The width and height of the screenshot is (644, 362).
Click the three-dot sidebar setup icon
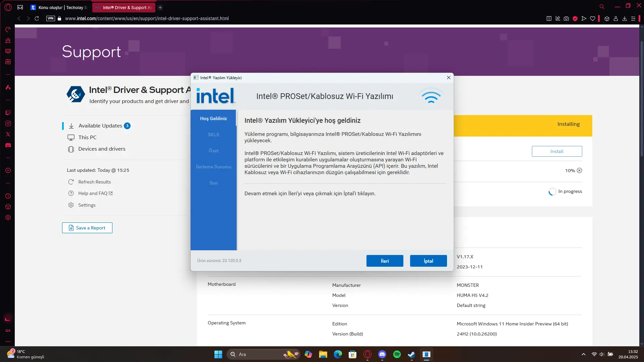click(x=8, y=342)
